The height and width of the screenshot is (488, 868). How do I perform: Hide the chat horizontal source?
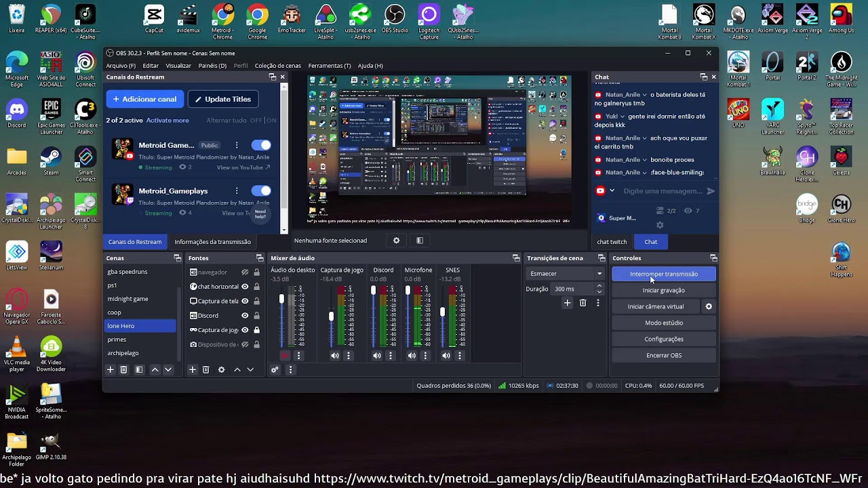pos(245,287)
